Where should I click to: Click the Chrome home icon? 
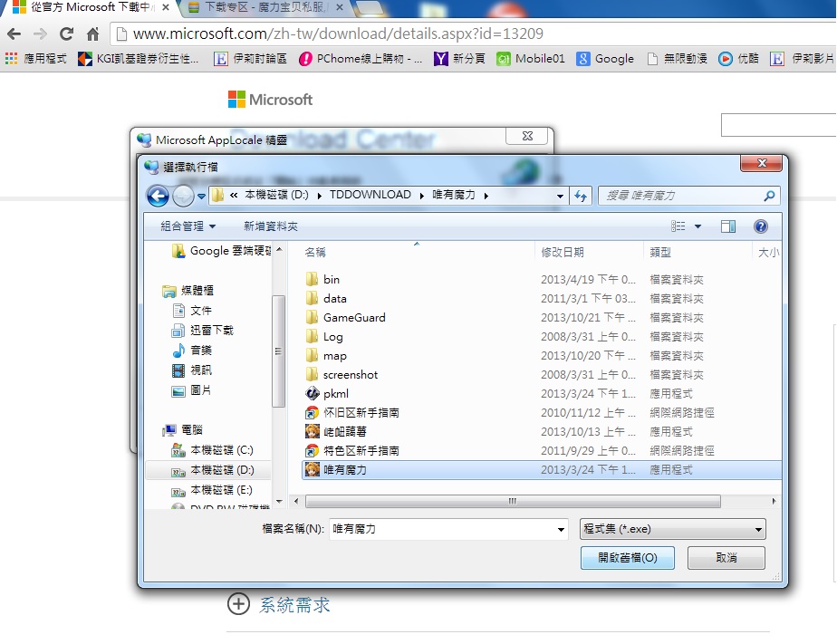click(92, 34)
